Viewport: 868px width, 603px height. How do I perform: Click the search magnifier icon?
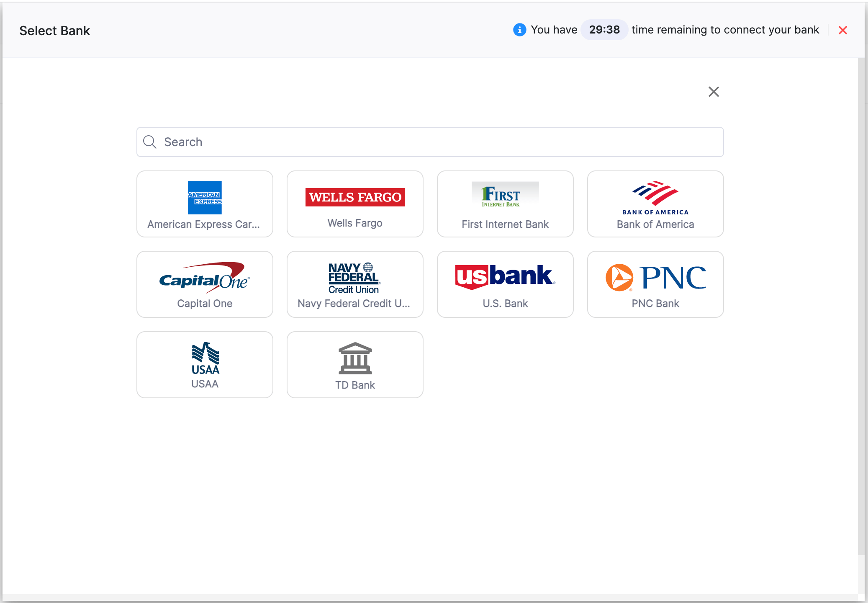point(149,142)
